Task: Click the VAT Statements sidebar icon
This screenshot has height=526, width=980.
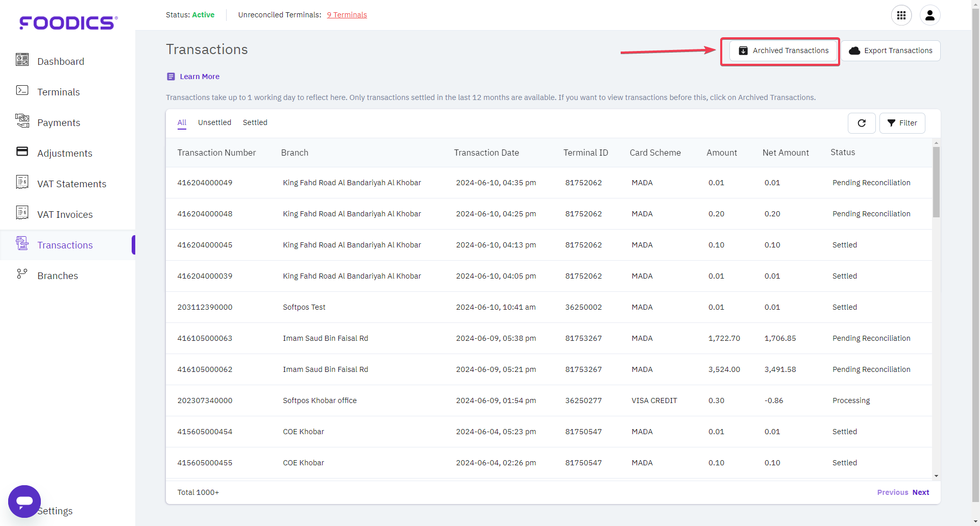Action: coord(22,182)
